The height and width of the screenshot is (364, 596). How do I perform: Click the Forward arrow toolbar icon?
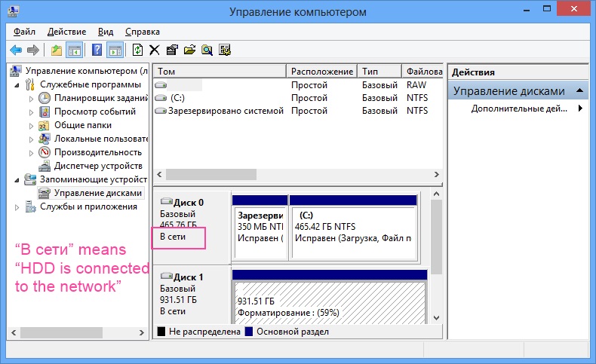[33, 50]
